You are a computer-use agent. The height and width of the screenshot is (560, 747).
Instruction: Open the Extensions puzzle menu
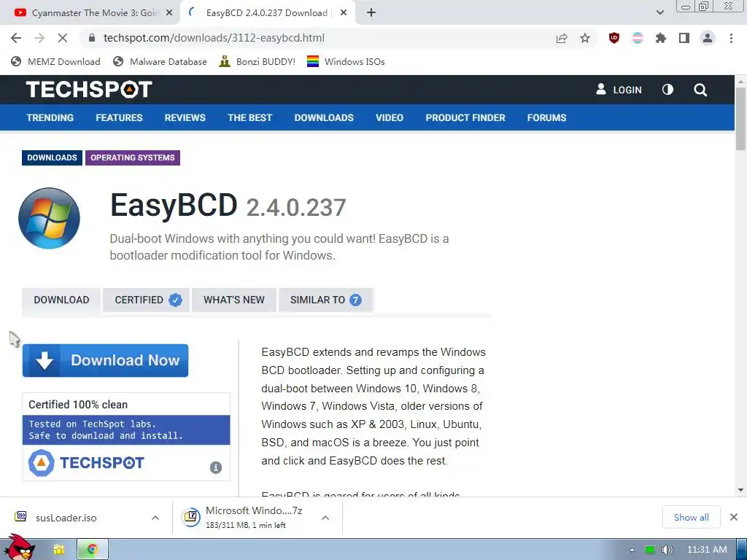coord(661,38)
